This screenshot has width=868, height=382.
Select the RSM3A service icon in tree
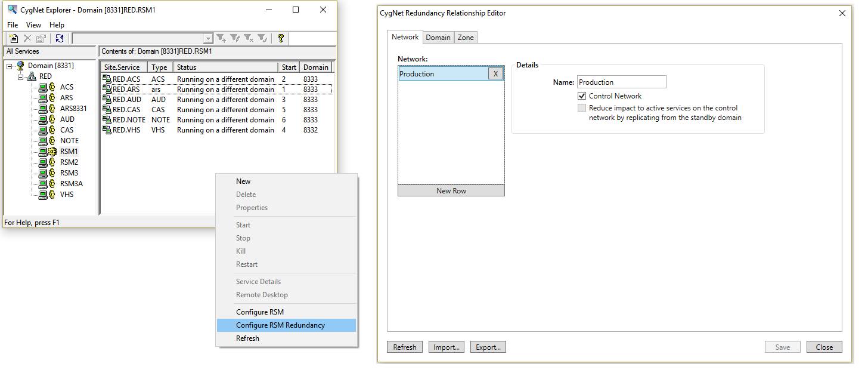47,184
